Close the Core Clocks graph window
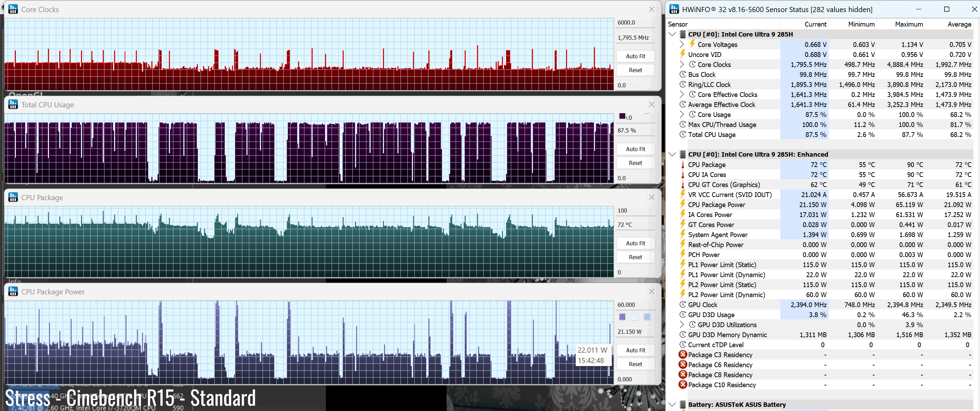 coord(652,9)
